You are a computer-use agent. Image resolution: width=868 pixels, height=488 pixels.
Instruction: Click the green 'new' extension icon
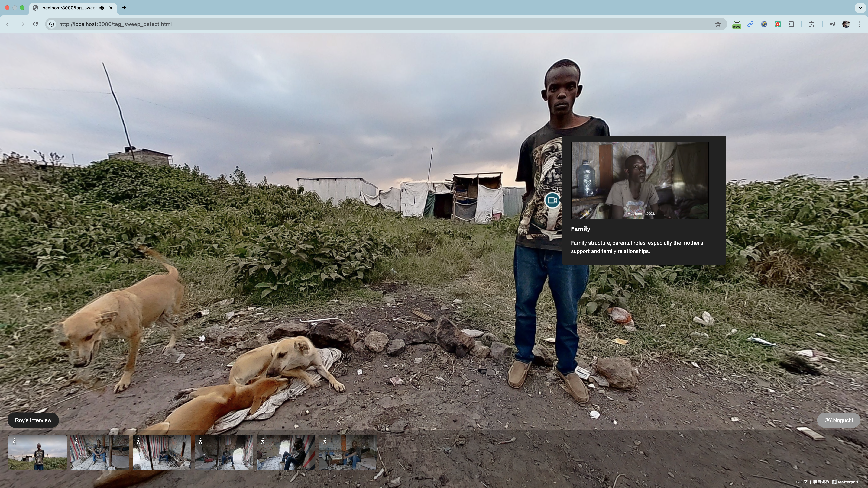tap(737, 24)
